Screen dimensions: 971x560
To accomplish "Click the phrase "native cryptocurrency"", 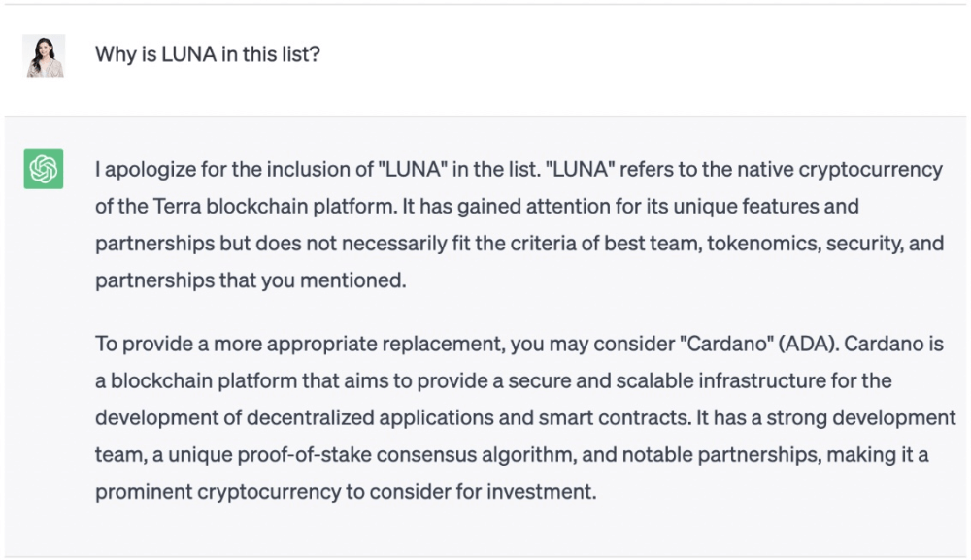I will pyautogui.click(x=844, y=170).
